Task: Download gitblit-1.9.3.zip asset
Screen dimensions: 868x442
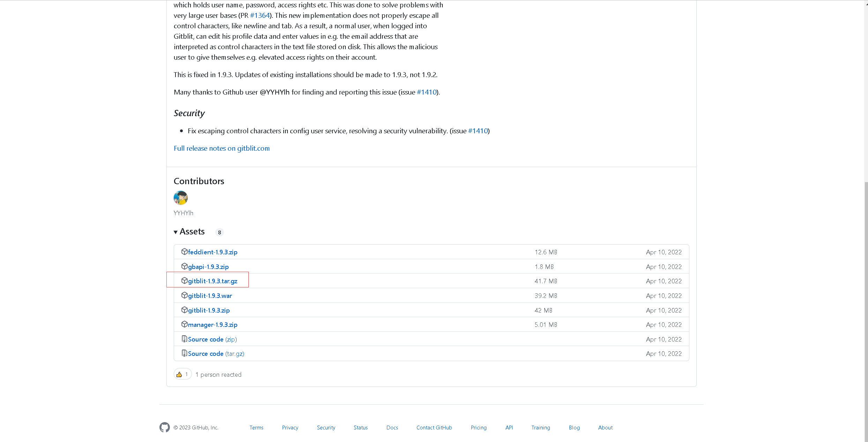Action: click(x=209, y=310)
